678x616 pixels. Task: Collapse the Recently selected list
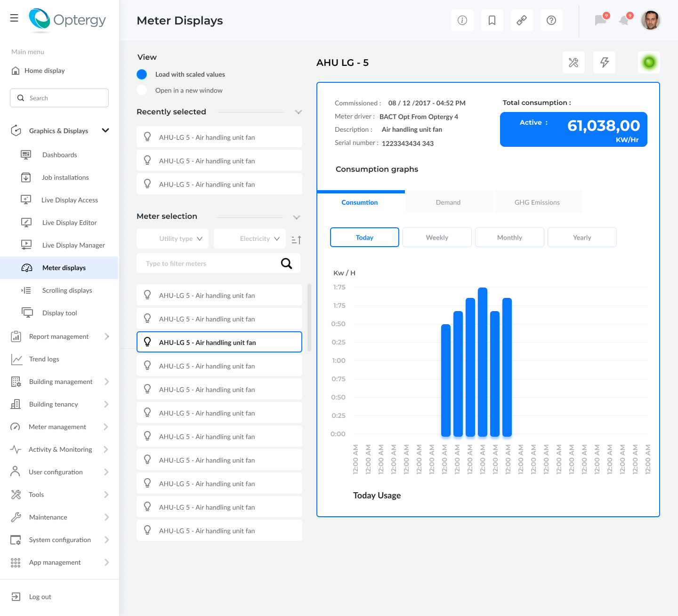tap(298, 112)
